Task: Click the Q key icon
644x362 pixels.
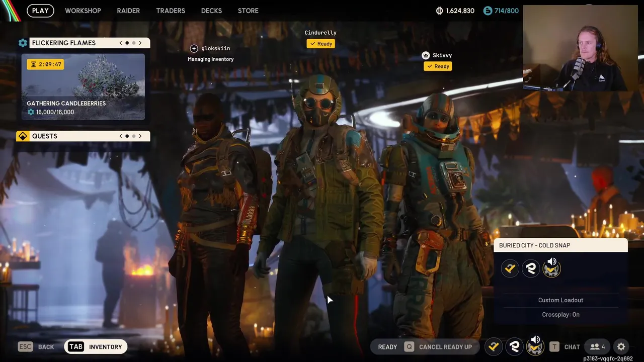Action: 409,347
